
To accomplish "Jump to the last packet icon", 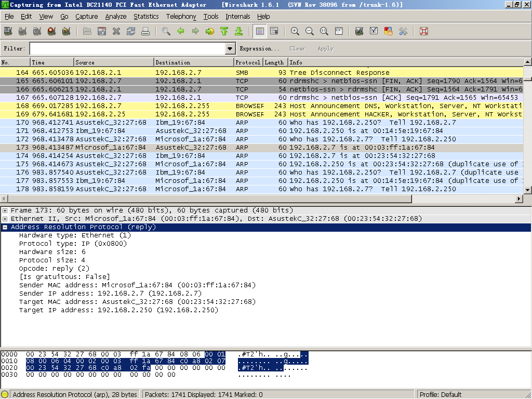I will pyautogui.click(x=239, y=31).
